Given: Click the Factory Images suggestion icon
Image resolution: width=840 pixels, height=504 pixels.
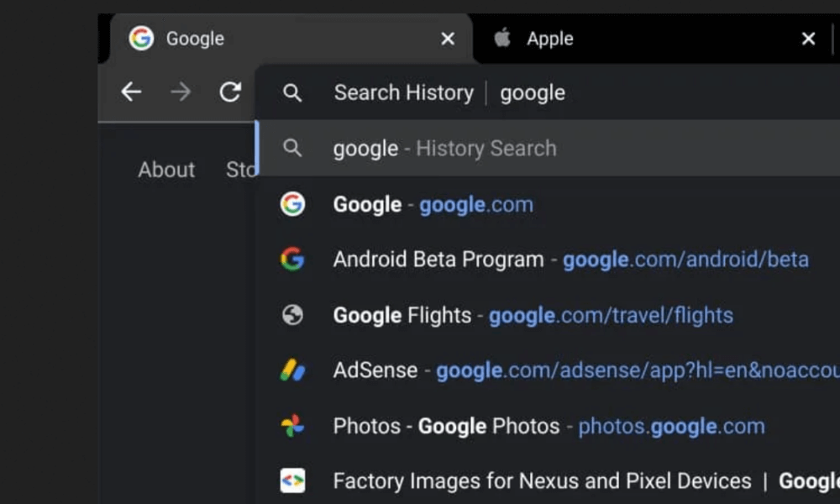Looking at the screenshot, I should tap(292, 481).
